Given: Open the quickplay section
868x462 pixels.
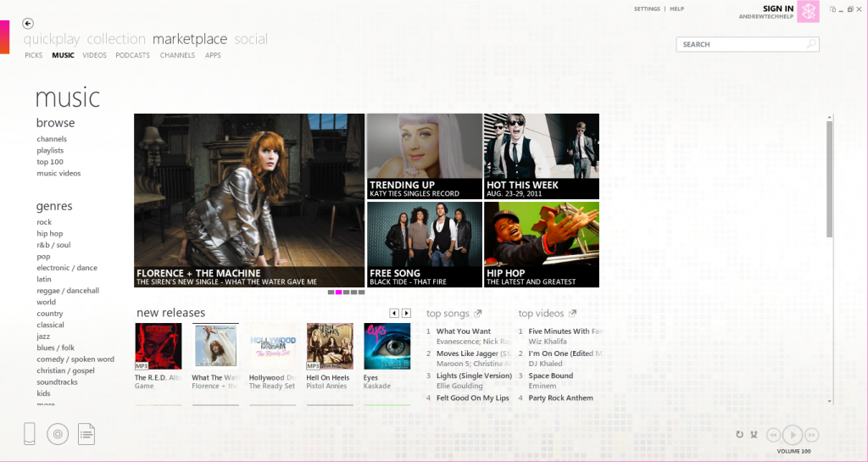Looking at the screenshot, I should tap(52, 39).
